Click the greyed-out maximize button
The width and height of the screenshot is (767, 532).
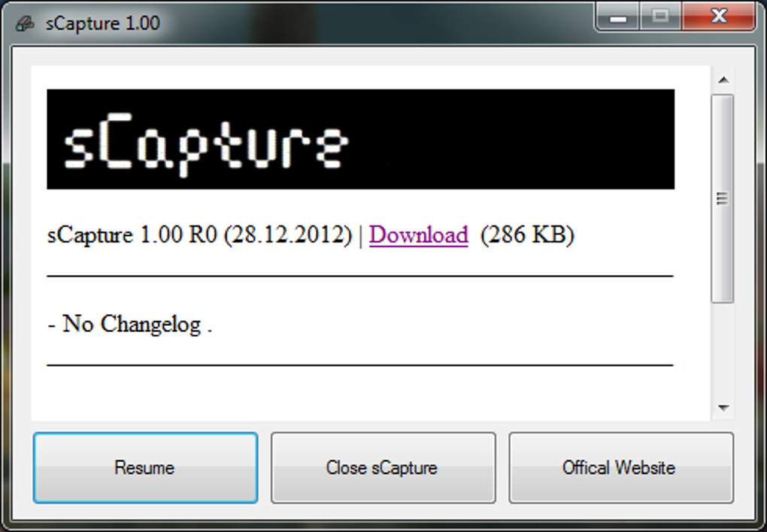coord(660,17)
